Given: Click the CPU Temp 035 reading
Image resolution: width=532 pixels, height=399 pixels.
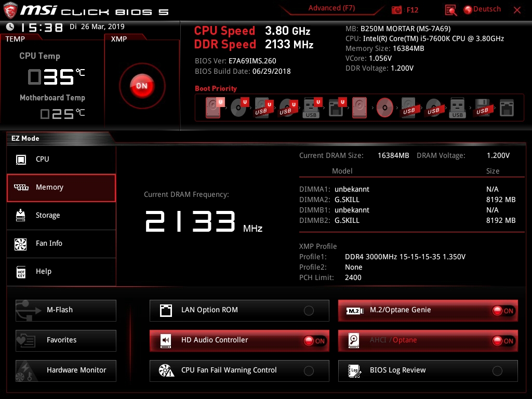Looking at the screenshot, I should click(x=56, y=77).
